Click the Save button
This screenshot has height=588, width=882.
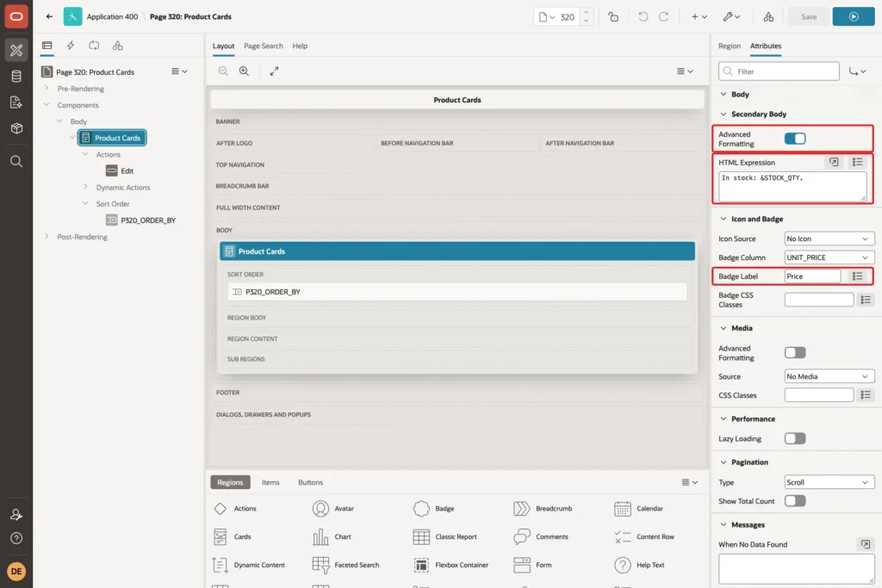coord(808,17)
